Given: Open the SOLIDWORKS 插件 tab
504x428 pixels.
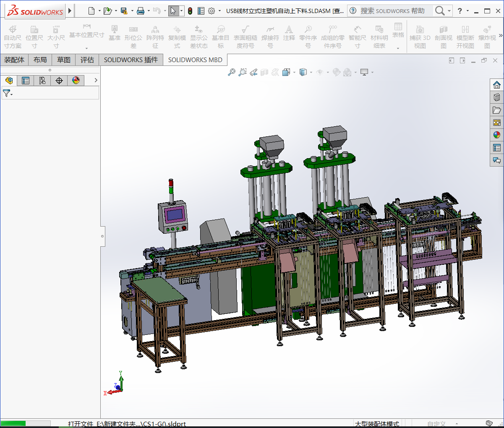Looking at the screenshot, I should 131,60.
